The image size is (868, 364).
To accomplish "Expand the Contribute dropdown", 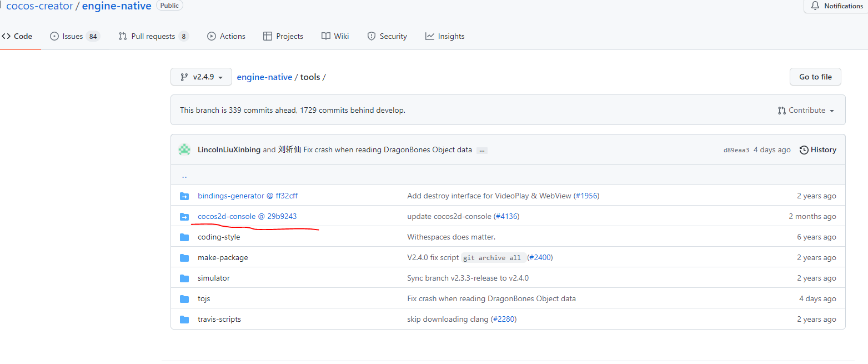I will (806, 111).
